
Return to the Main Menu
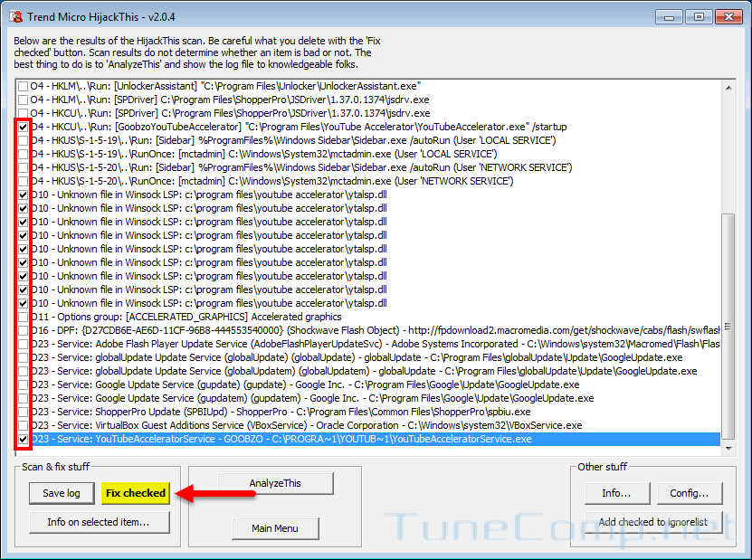point(275,528)
